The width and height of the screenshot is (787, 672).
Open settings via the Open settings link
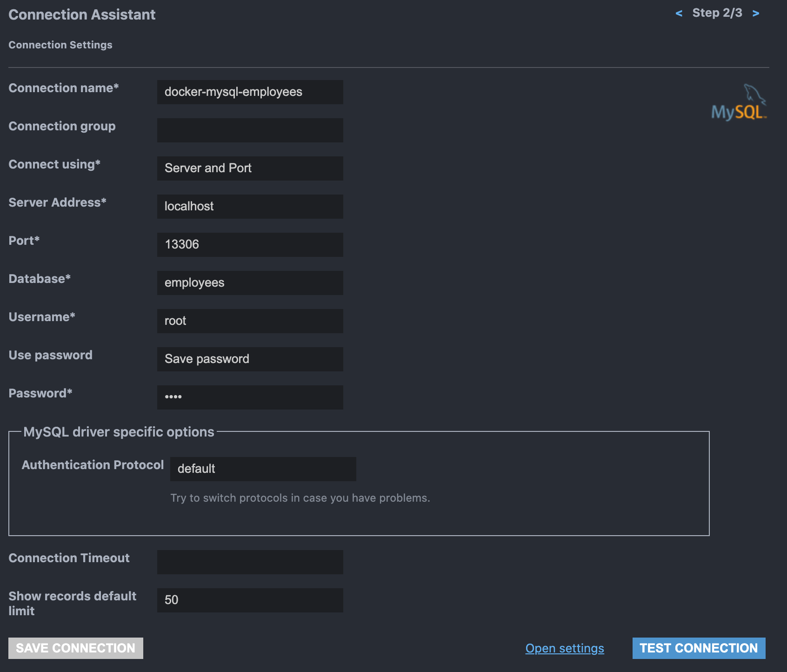[564, 648]
